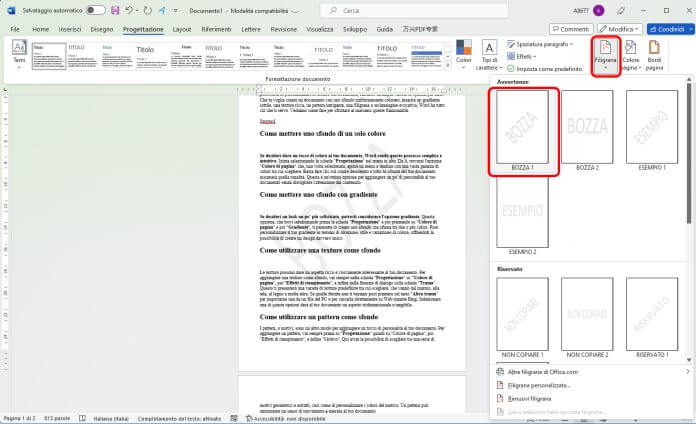Open the Effetti dropdown

[x=522, y=56]
